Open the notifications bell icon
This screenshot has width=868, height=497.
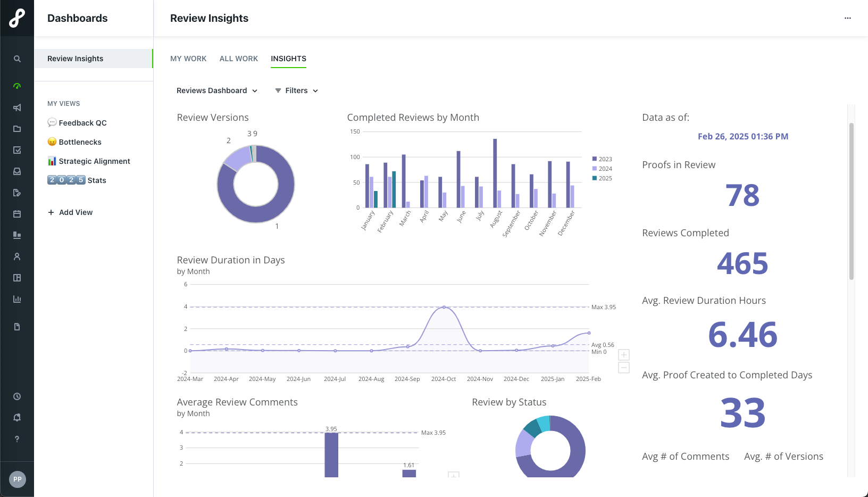click(x=17, y=418)
